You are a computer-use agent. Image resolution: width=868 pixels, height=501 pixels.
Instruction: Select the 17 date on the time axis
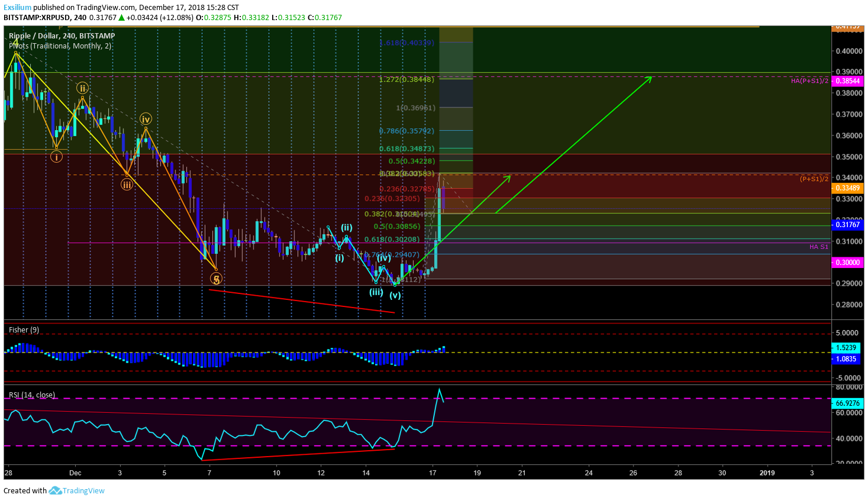tap(433, 473)
